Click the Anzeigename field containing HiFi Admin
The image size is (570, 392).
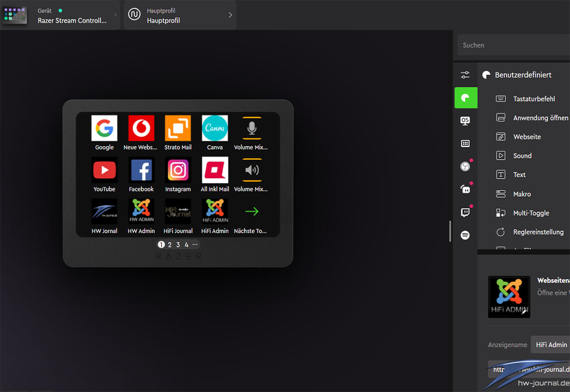[x=551, y=344]
